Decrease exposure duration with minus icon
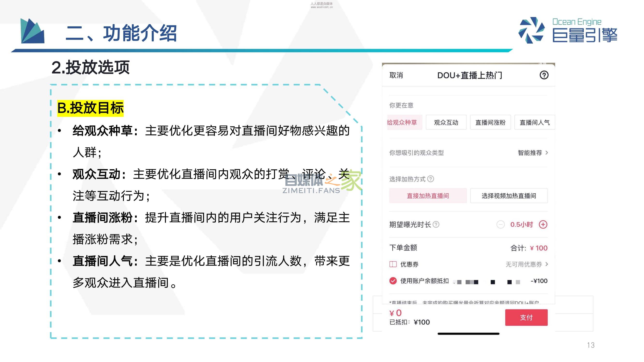This screenshot has width=644, height=362. click(x=500, y=224)
